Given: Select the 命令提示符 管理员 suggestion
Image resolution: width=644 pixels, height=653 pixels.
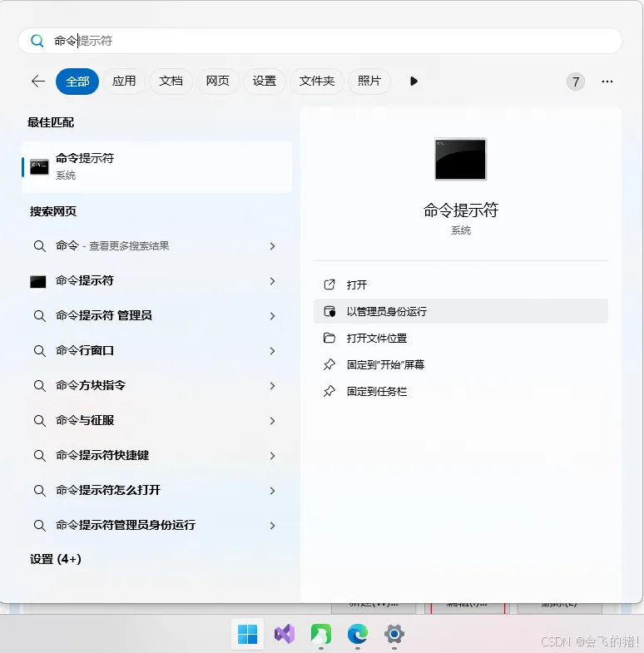Looking at the screenshot, I should tap(156, 315).
